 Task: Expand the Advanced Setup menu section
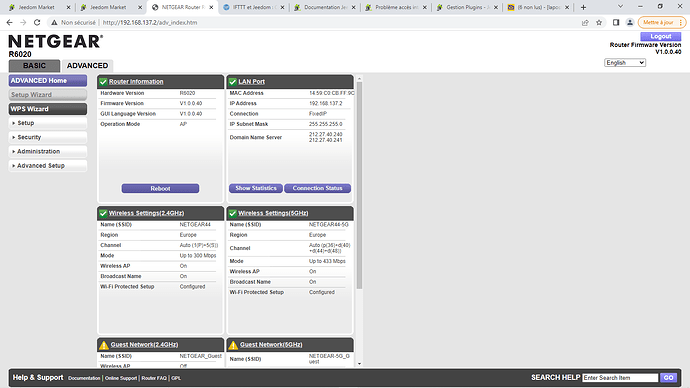point(48,165)
